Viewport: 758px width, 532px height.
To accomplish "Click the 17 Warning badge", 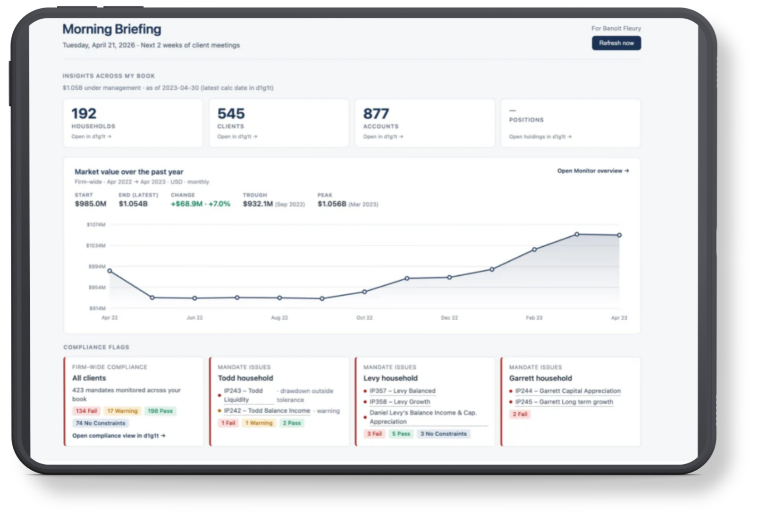I will 122,411.
